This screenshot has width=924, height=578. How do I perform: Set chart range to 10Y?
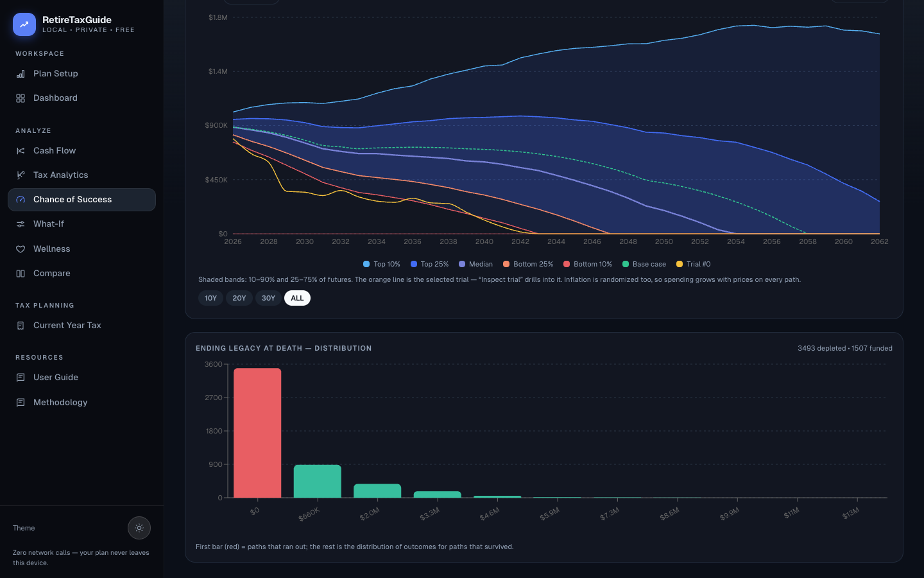tap(210, 298)
